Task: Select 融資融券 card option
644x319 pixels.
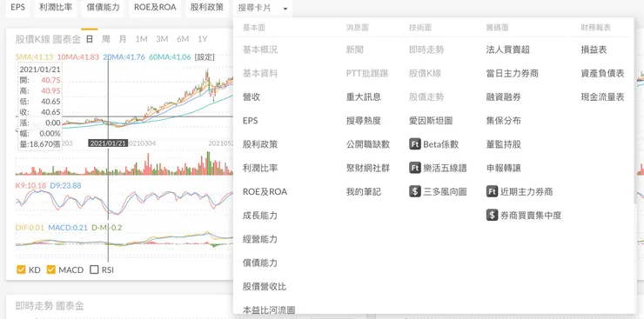Action: (x=504, y=96)
